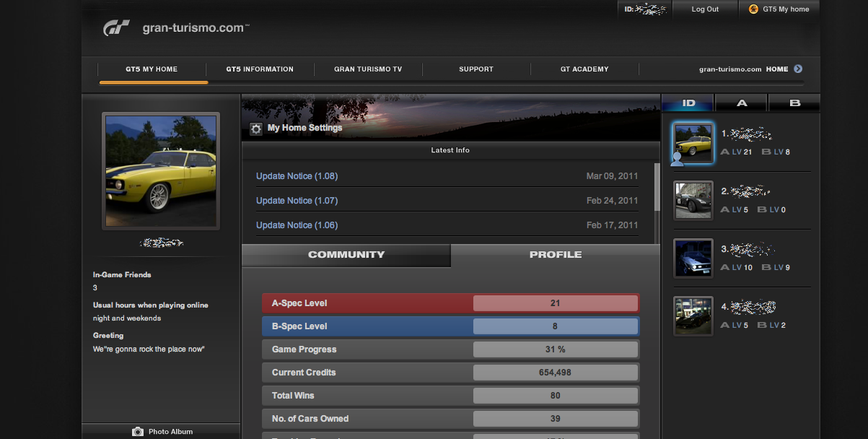Go to gran-turismo.com HOME link
Image resolution: width=868 pixels, height=439 pixels.
point(744,69)
